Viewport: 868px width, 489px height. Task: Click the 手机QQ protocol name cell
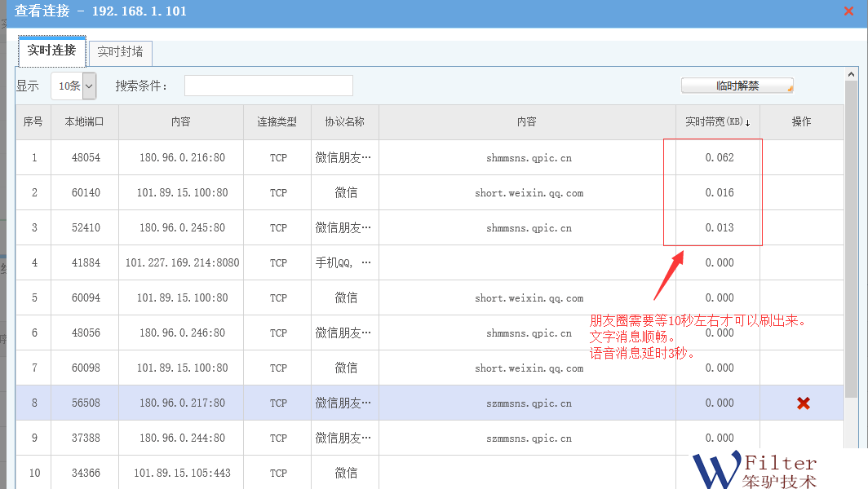(x=344, y=263)
